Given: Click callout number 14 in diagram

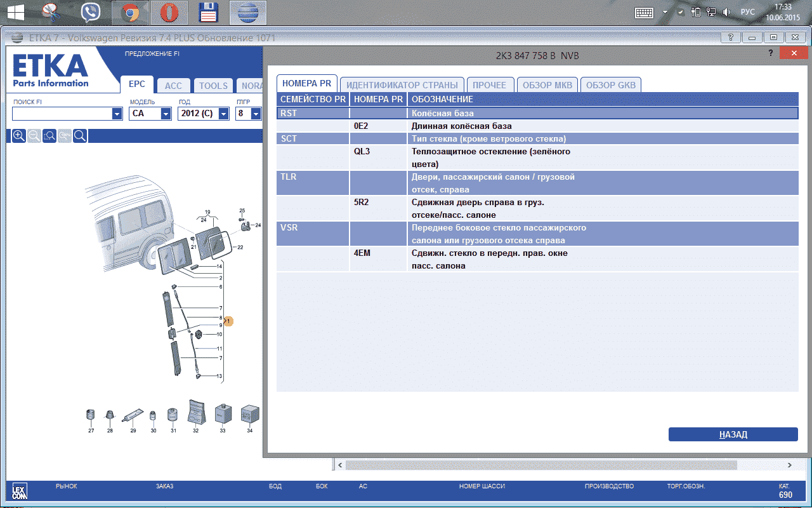Looking at the screenshot, I should pos(219,267).
